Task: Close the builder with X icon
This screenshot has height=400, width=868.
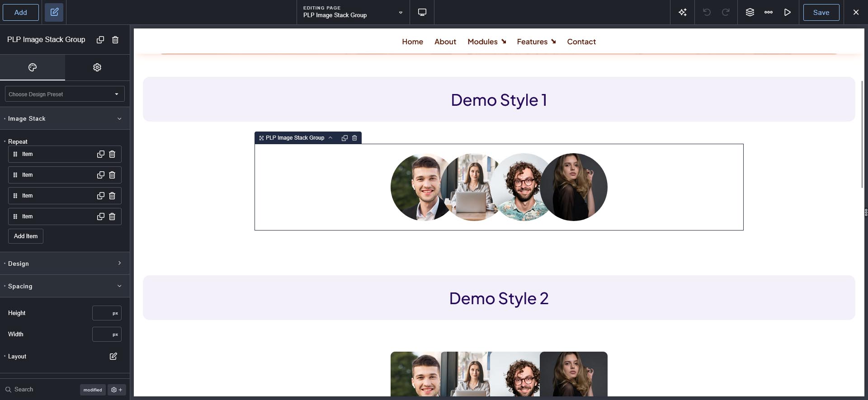Action: (x=856, y=12)
